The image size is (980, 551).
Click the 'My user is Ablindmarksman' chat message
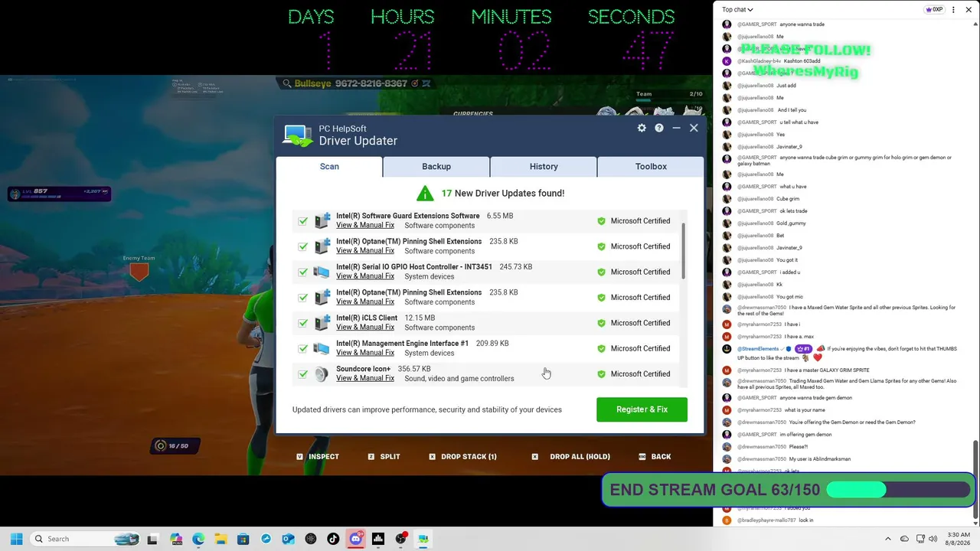point(820,459)
